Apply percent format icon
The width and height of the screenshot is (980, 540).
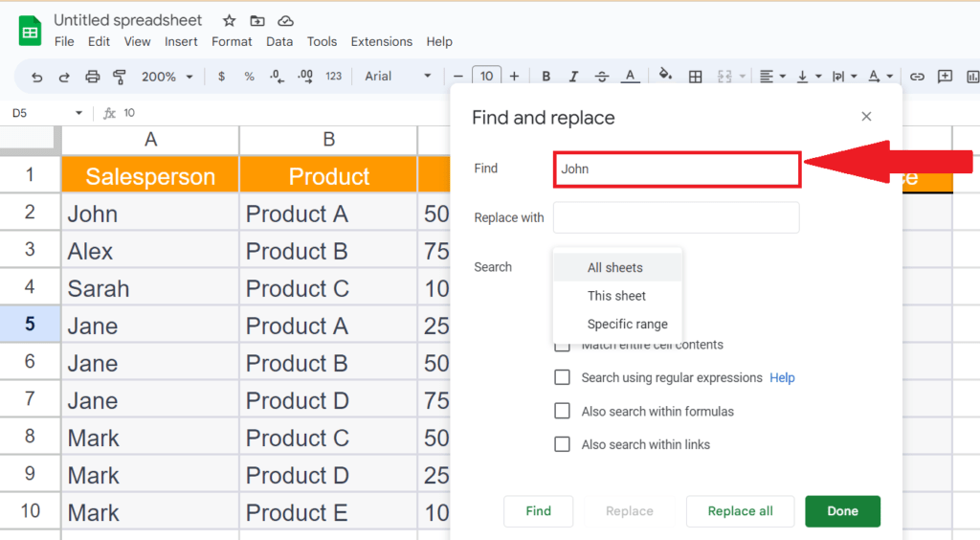(x=250, y=77)
